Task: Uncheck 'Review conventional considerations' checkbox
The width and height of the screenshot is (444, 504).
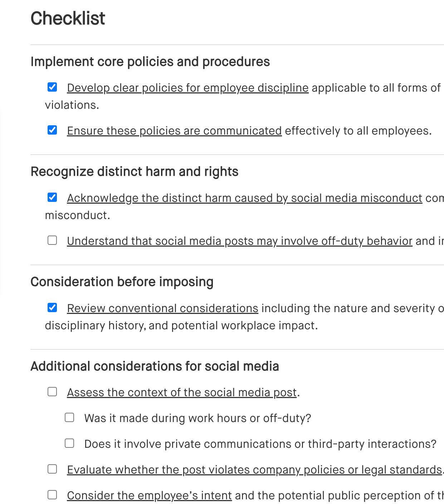Action: coord(52,307)
